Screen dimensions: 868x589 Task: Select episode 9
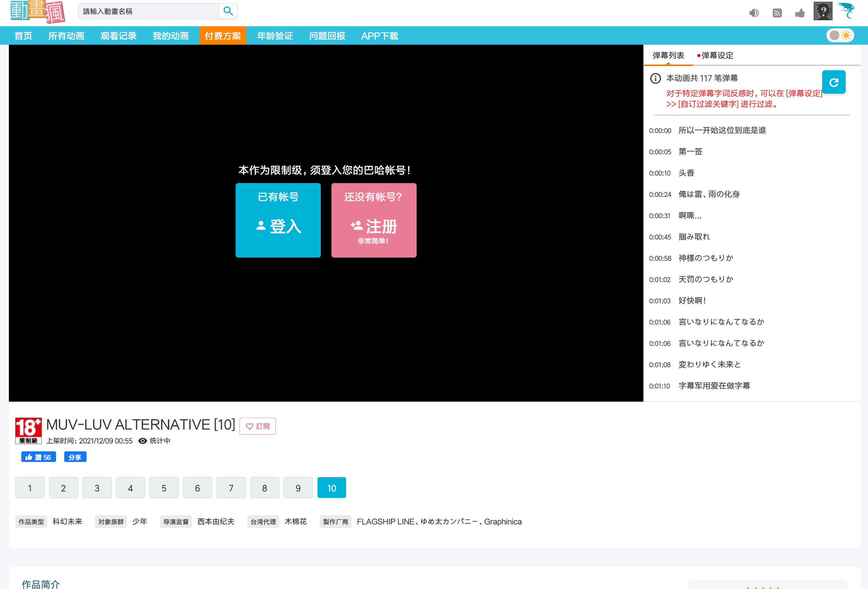[x=298, y=488]
